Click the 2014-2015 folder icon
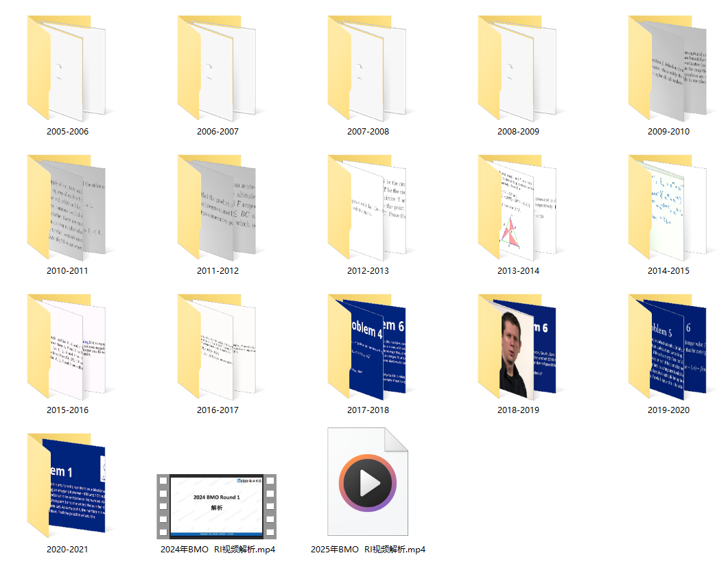Image resolution: width=728 pixels, height=575 pixels. click(668, 208)
